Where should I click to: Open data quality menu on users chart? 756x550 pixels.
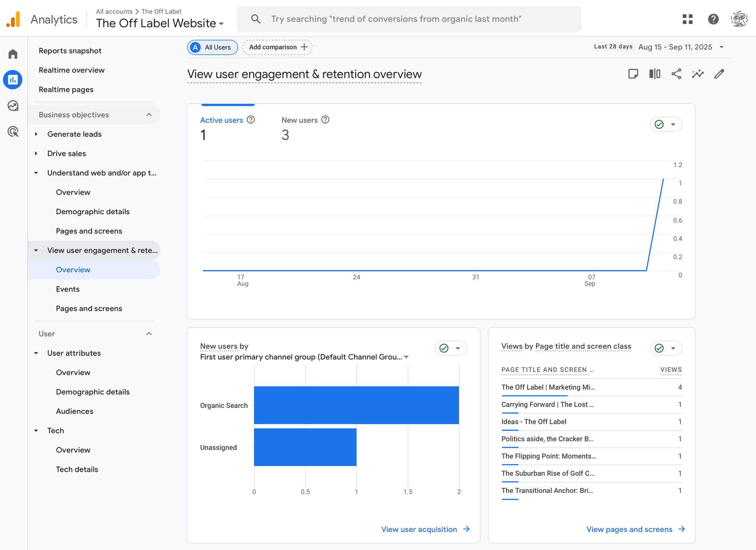click(666, 124)
